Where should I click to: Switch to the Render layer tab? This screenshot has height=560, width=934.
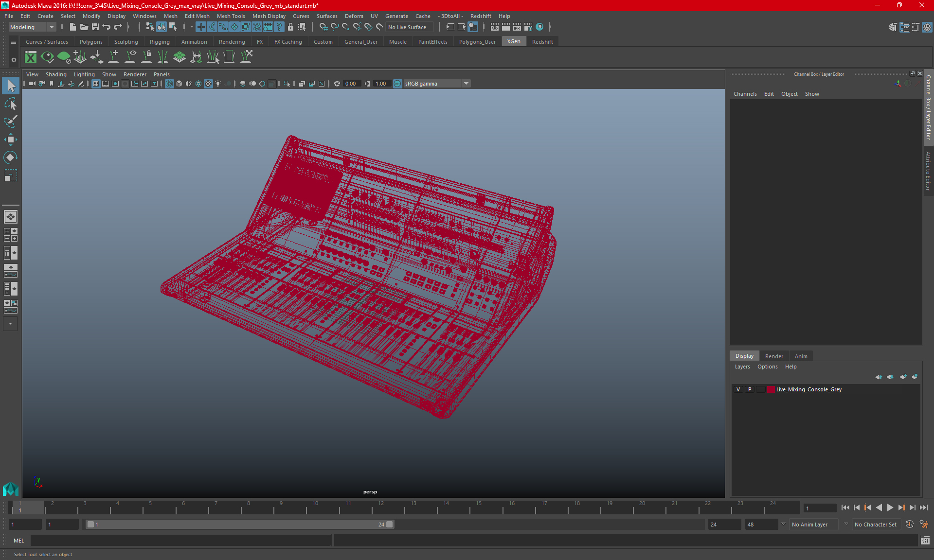pos(774,356)
